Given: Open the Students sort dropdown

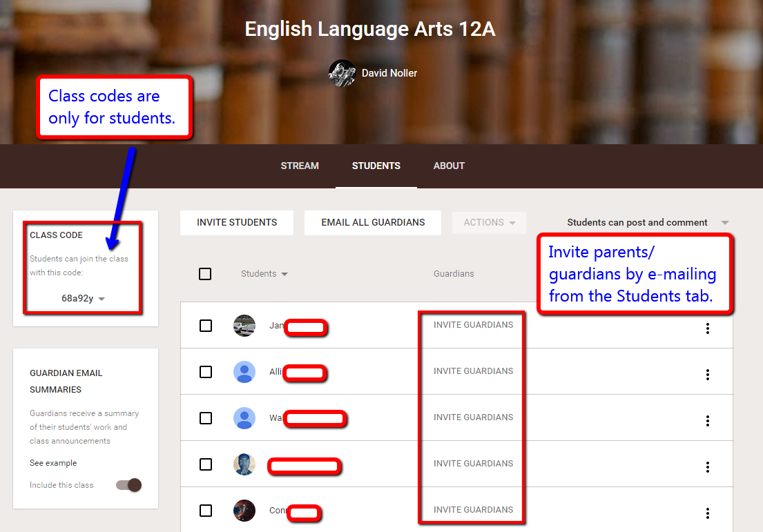Looking at the screenshot, I should coord(264,274).
